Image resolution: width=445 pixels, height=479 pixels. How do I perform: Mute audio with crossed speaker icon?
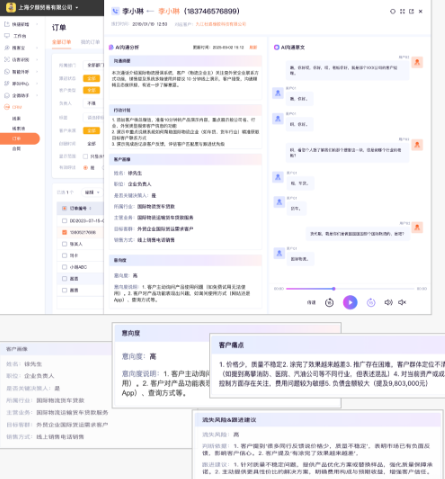pyautogui.click(x=402, y=302)
